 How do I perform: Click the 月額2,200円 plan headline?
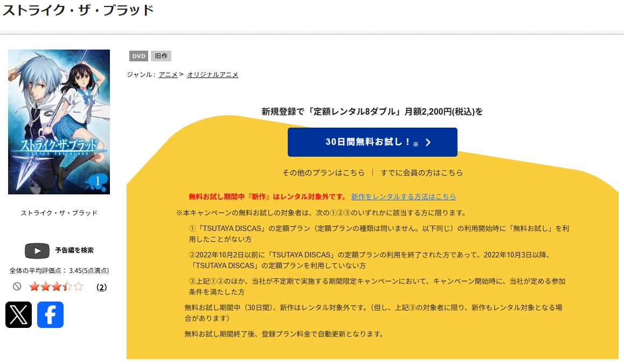[x=372, y=111]
